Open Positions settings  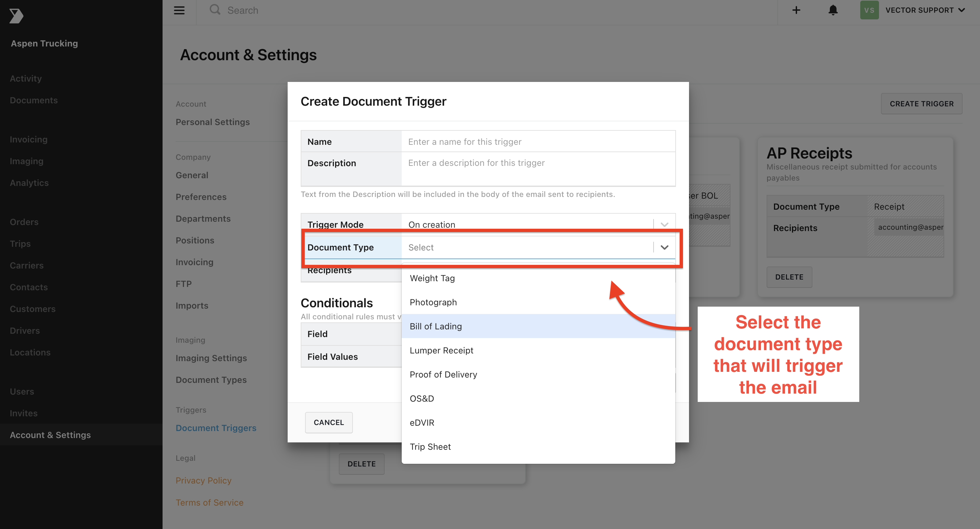(195, 240)
